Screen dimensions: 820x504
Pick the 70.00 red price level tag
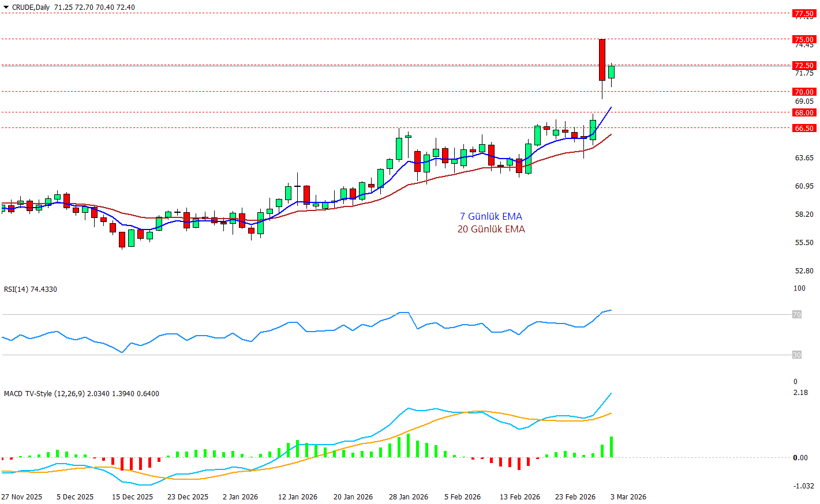pos(804,92)
